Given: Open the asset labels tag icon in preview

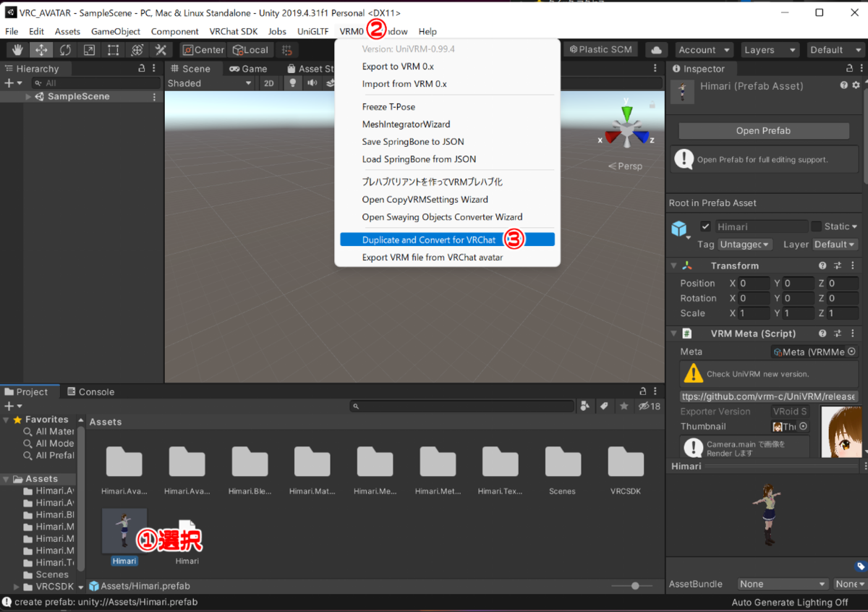Looking at the screenshot, I should [x=860, y=566].
